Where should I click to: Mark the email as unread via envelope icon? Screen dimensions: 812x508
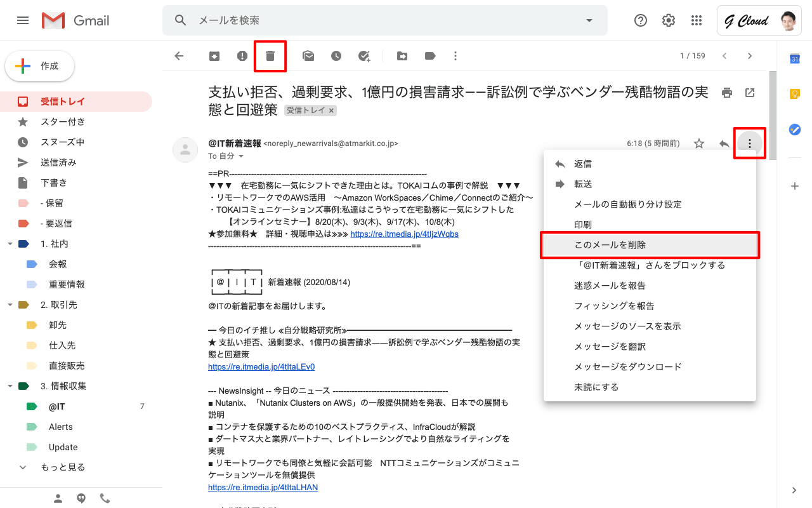(x=308, y=56)
